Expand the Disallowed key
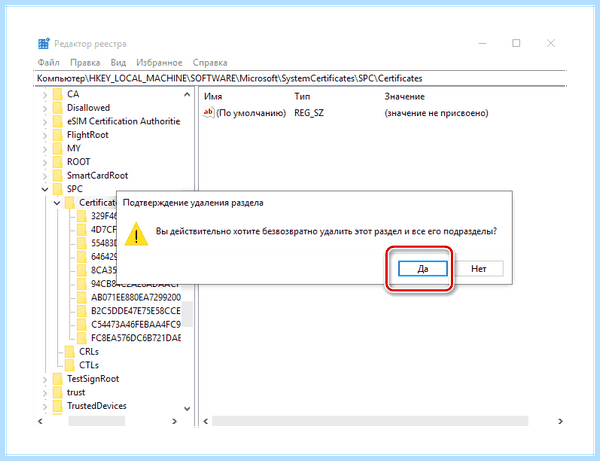The height and width of the screenshot is (461, 600). tap(45, 108)
